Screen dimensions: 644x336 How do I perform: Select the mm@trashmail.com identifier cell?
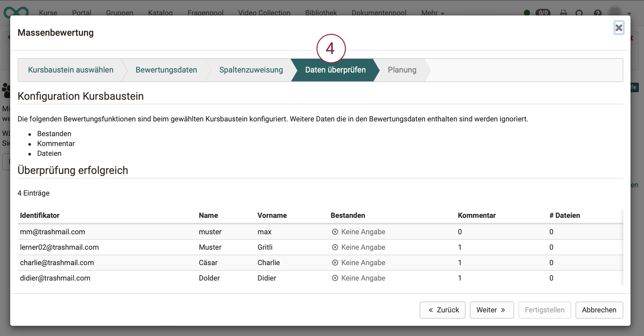click(x=52, y=232)
